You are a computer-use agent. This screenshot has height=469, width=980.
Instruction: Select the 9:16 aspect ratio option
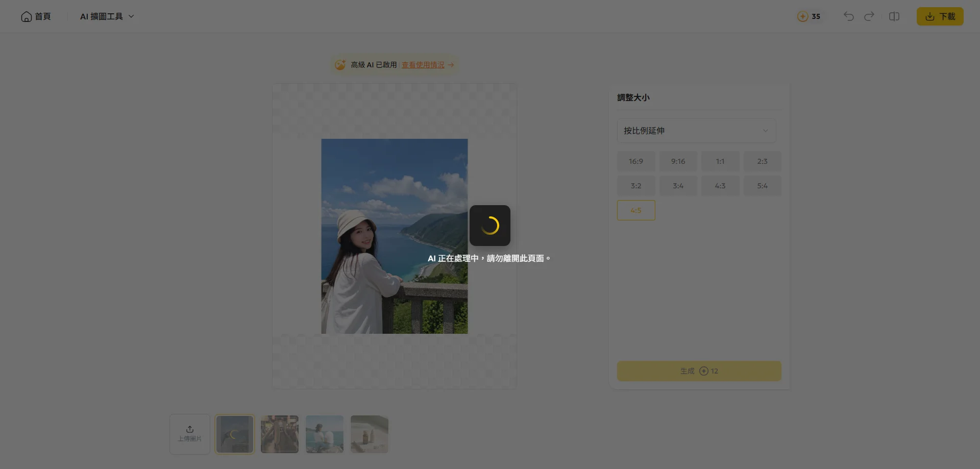point(678,161)
